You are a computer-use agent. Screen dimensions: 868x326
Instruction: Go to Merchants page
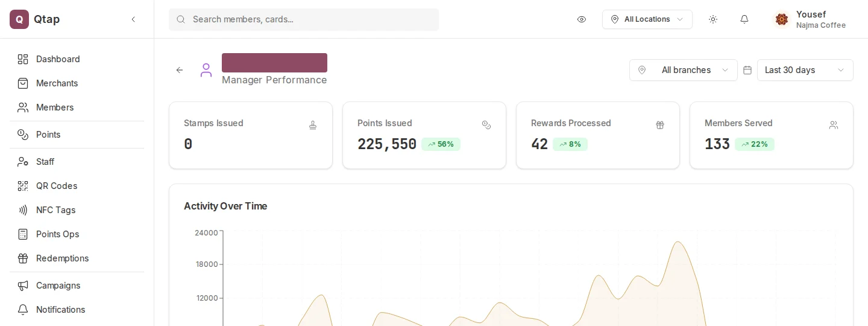point(77,83)
